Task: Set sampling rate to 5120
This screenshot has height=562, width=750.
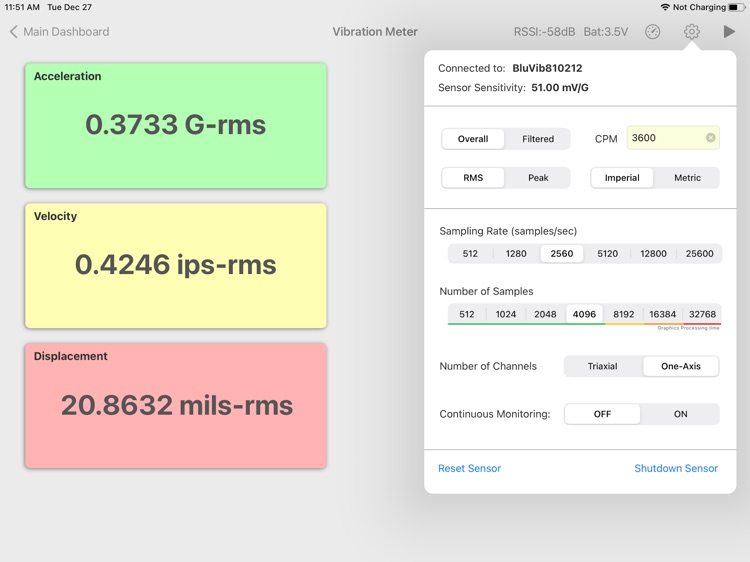Action: point(607,253)
